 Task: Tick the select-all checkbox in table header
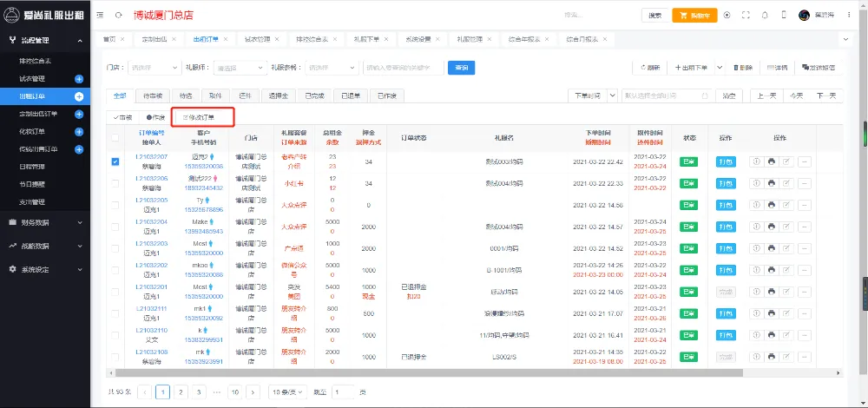tap(115, 137)
